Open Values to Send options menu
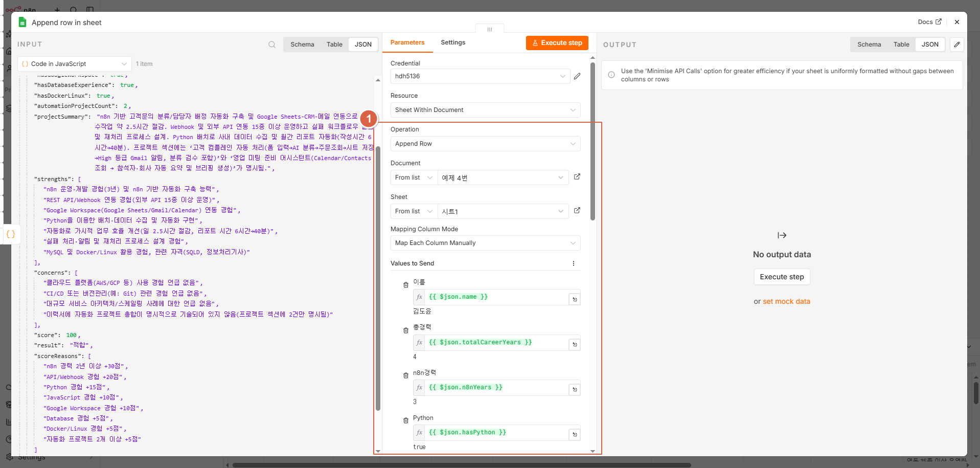980x468 pixels. 574,263
